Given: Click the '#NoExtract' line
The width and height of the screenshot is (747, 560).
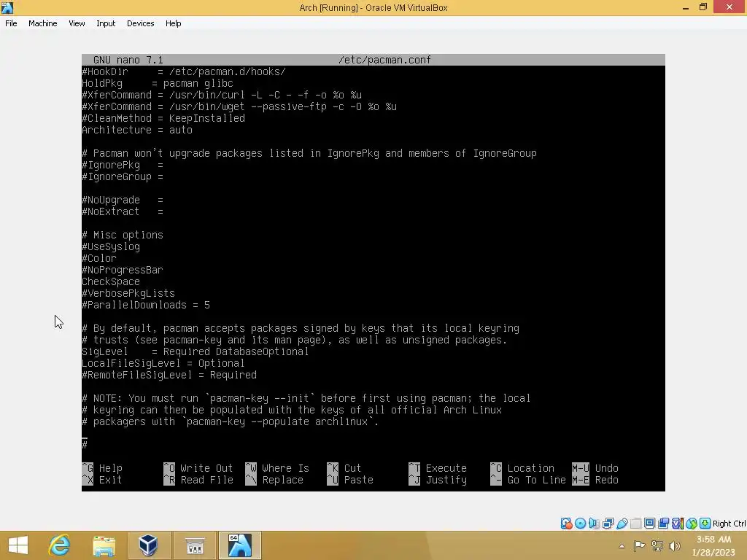Looking at the screenshot, I should (123, 212).
